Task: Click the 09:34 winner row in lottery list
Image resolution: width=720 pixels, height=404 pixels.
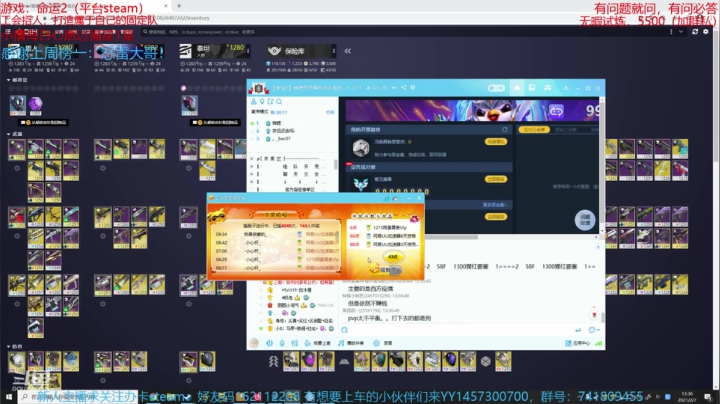Action: pyautogui.click(x=276, y=235)
